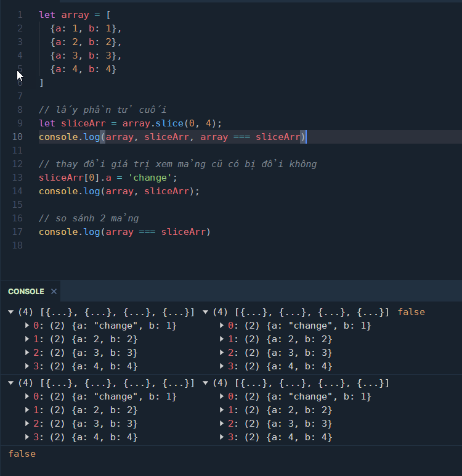Click the '{a: 2, b: 2},' code line
This screenshot has height=476, width=462.
click(x=86, y=42)
